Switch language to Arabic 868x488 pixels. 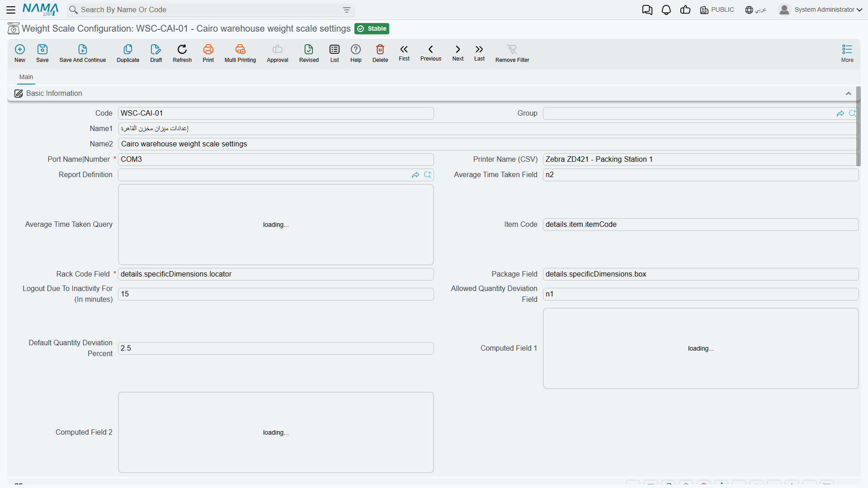click(x=756, y=10)
